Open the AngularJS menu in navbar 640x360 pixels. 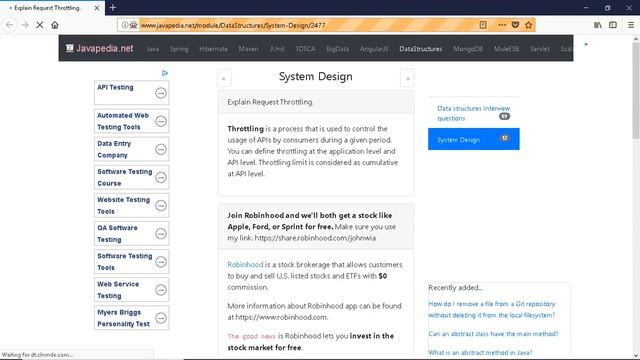tap(374, 49)
